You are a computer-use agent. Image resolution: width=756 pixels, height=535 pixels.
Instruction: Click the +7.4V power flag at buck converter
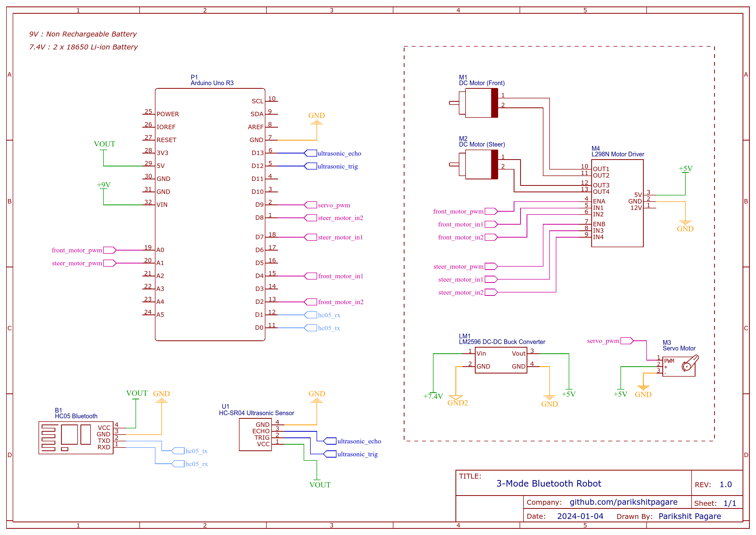pyautogui.click(x=433, y=395)
